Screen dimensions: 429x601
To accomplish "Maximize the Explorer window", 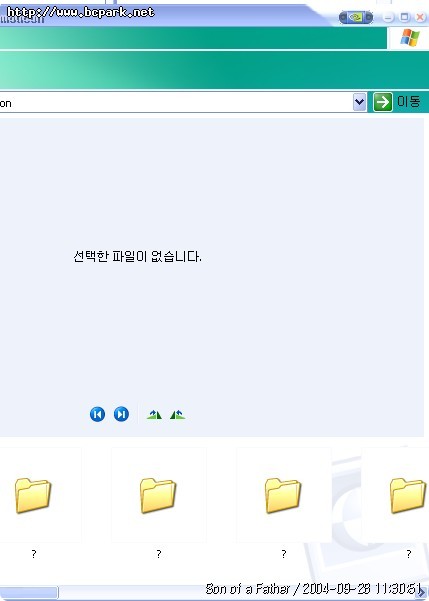I will point(404,17).
